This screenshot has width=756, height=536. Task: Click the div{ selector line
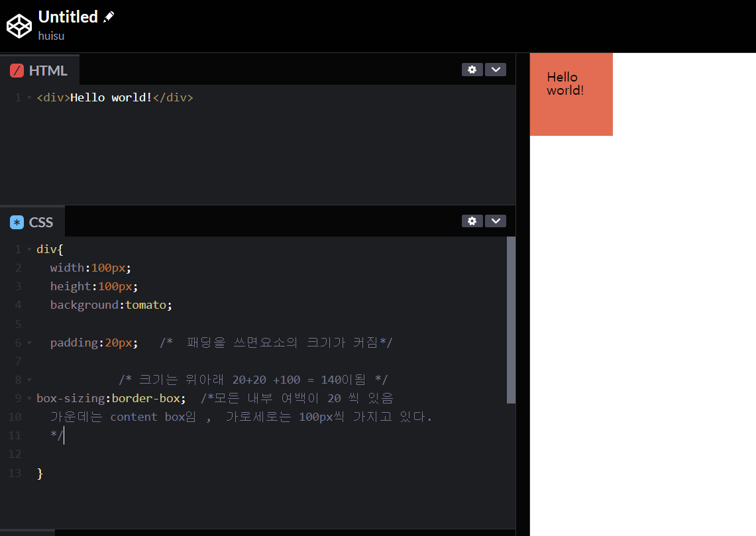(50, 249)
